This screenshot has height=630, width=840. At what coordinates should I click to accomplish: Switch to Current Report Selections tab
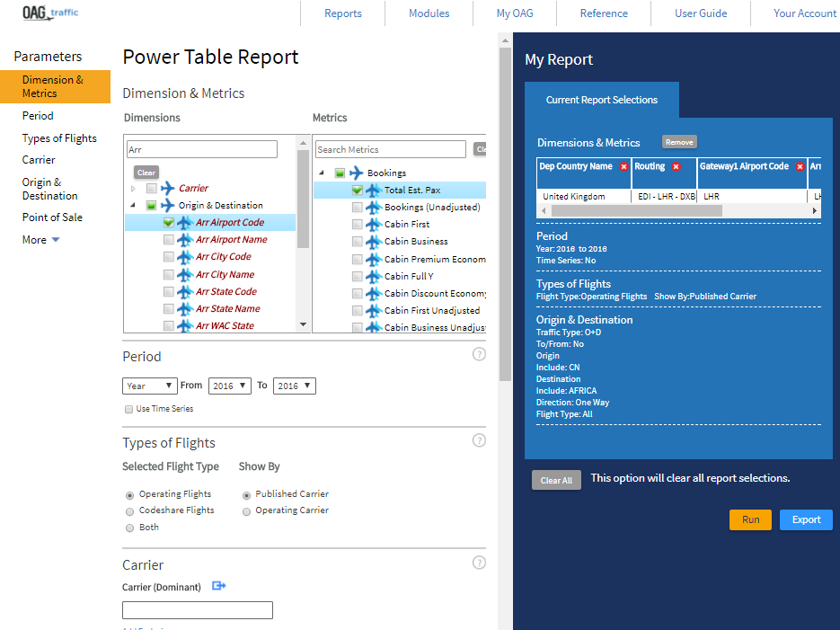602,100
